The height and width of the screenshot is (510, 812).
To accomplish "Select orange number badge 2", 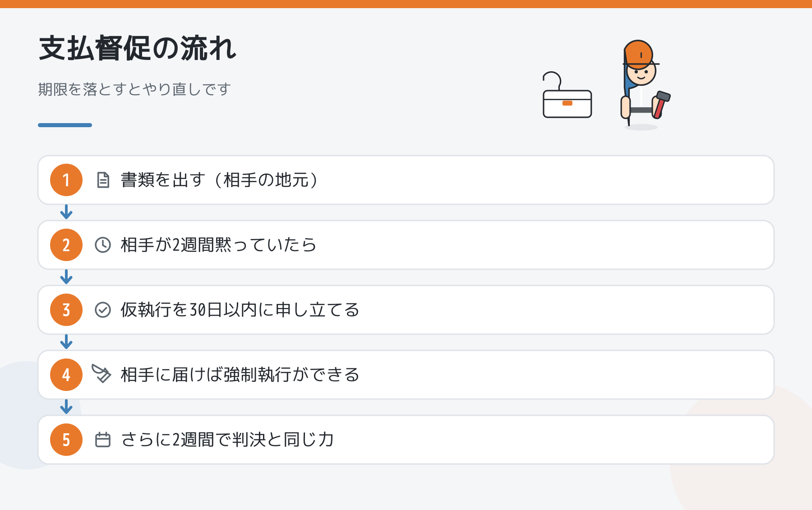I will tap(66, 245).
